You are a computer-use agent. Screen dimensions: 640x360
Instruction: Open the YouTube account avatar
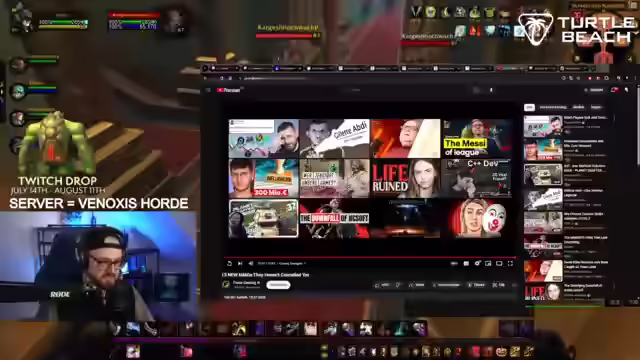tap(627, 90)
